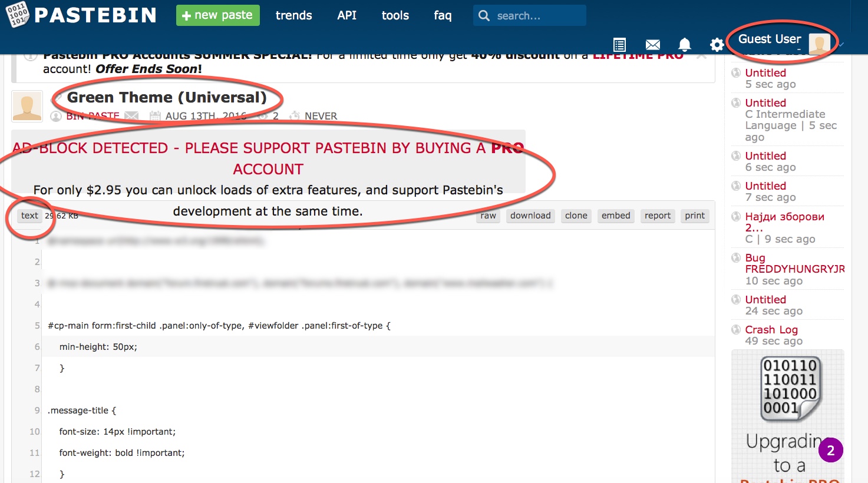Click the paste author avatar image
The image size is (868, 483).
pos(27,106)
